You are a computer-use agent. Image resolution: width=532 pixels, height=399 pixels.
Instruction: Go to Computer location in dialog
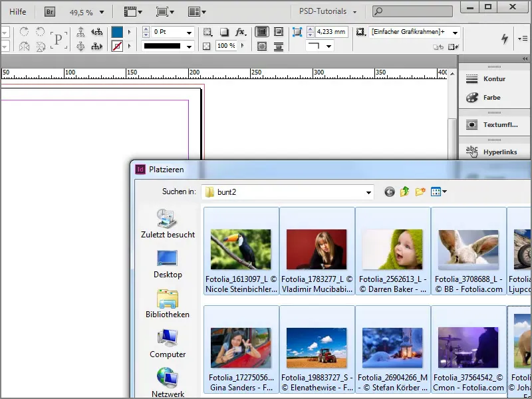168,343
